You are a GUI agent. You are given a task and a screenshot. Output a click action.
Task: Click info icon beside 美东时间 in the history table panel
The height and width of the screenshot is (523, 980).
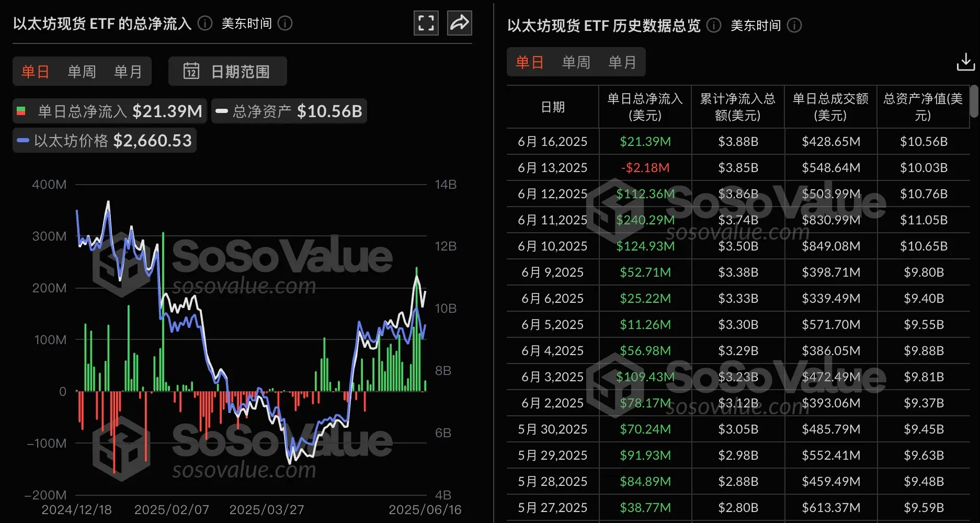tap(794, 26)
